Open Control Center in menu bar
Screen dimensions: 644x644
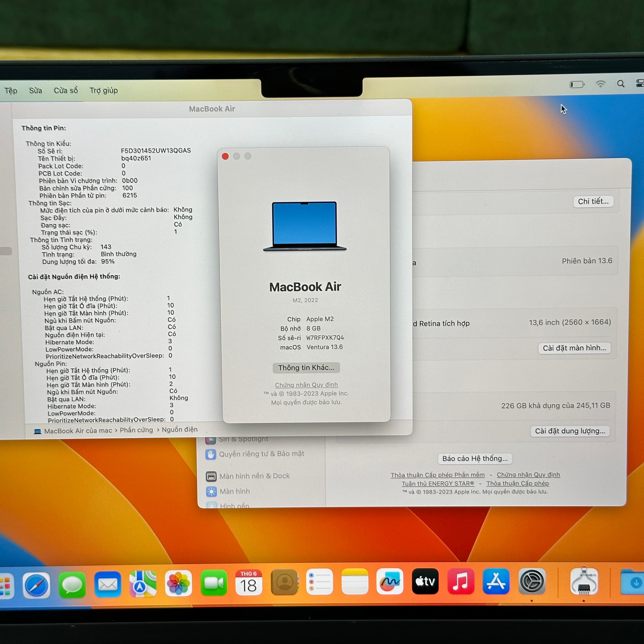640,83
